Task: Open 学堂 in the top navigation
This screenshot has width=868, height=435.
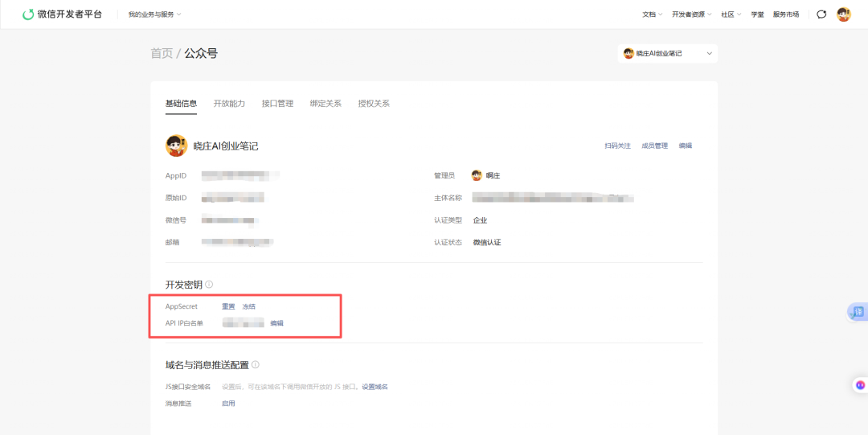Action: (x=757, y=14)
